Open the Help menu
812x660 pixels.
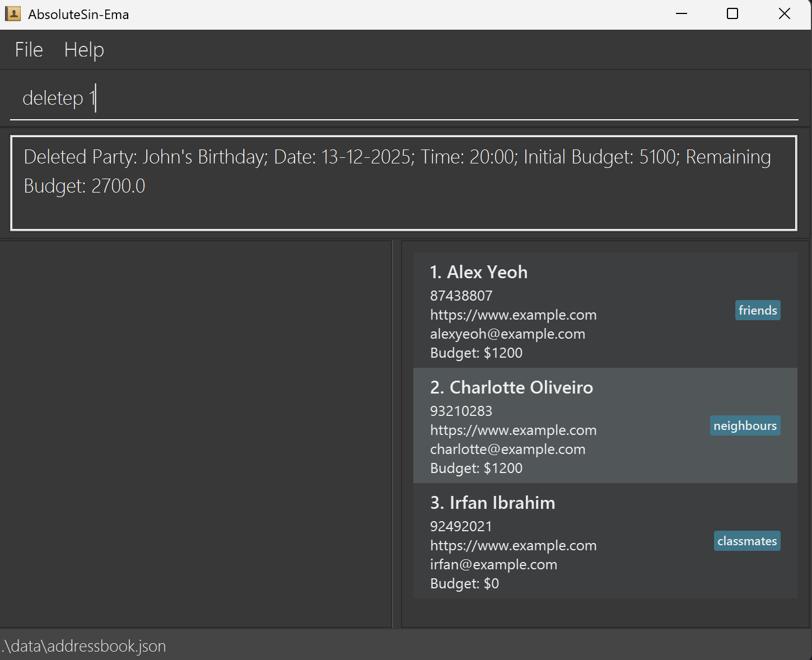tap(83, 49)
